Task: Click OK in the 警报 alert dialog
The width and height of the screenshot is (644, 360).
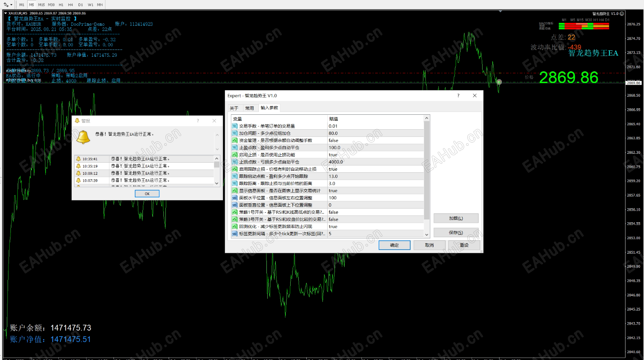Action: 147,194
